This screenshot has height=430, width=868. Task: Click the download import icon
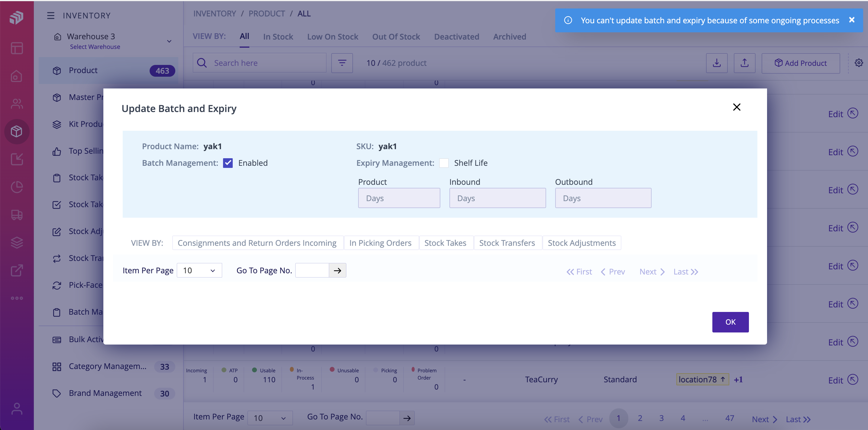tap(717, 63)
